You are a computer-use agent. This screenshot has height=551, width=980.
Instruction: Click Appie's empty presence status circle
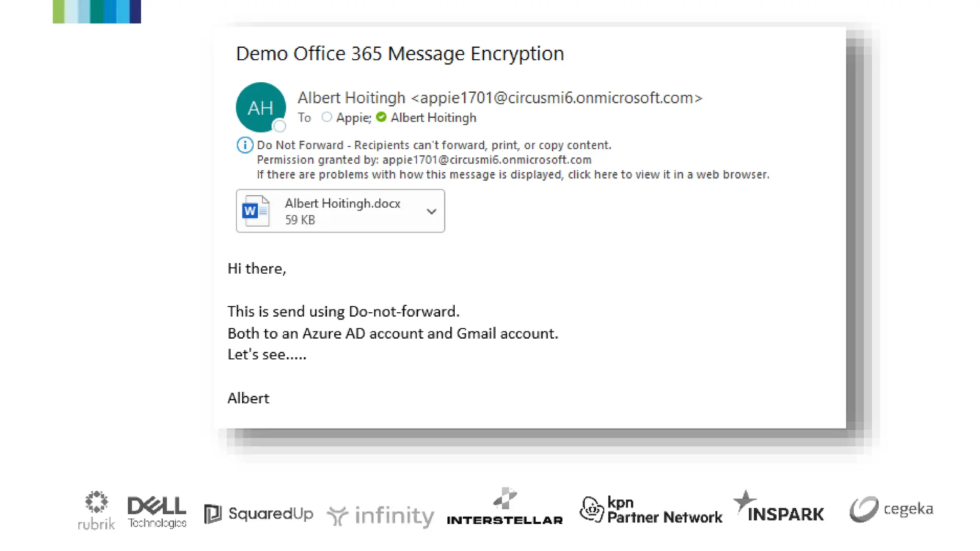pyautogui.click(x=327, y=117)
